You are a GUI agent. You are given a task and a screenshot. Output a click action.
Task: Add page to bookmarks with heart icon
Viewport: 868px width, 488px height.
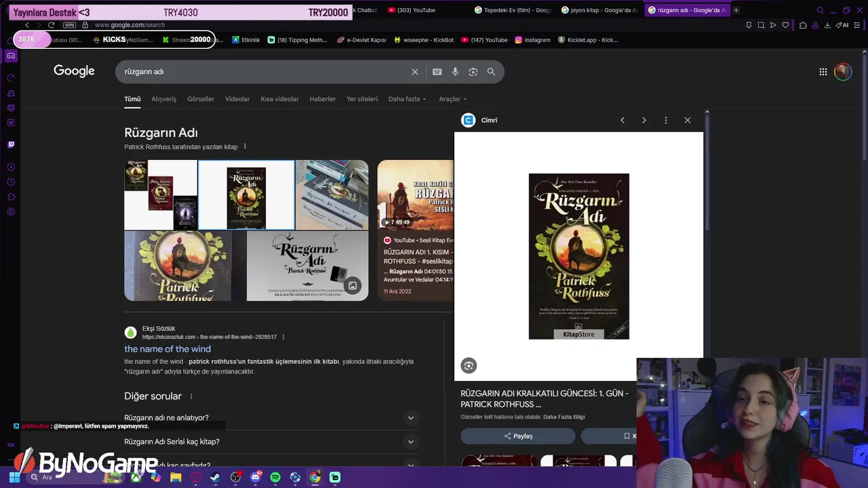tap(785, 25)
